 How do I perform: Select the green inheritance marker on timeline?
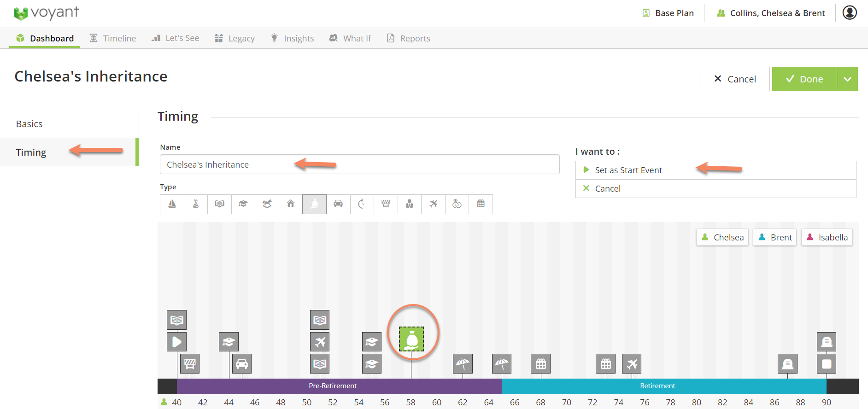pyautogui.click(x=411, y=339)
